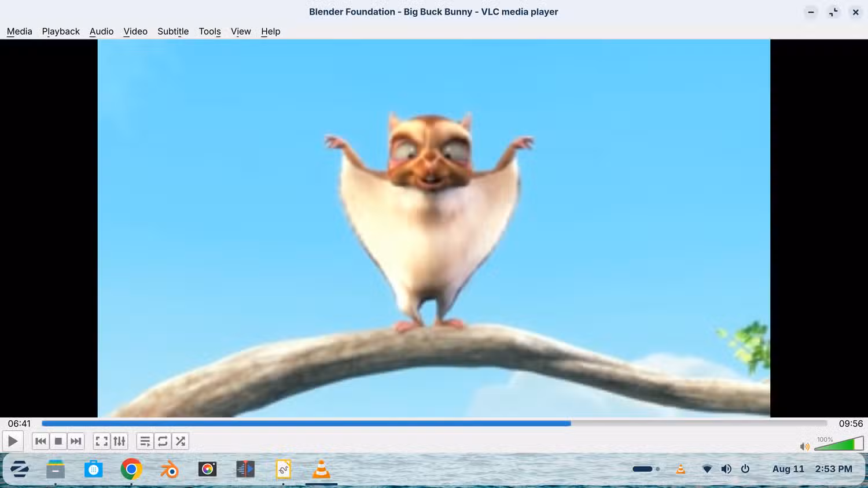Screen dimensions: 868x488
Task: Toggle loop repeat mode
Action: (x=163, y=442)
